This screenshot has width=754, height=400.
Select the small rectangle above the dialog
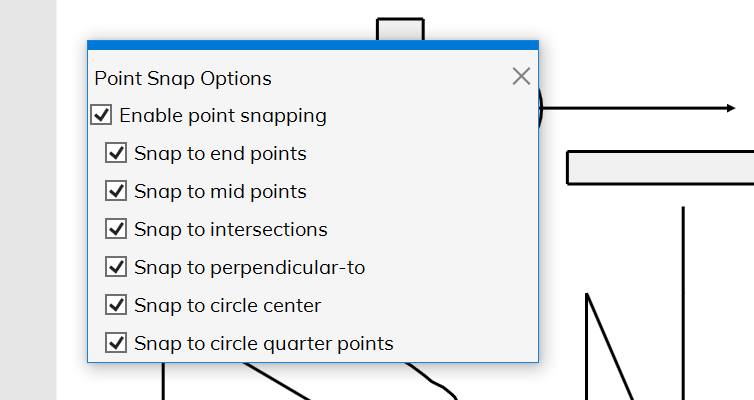[400, 29]
